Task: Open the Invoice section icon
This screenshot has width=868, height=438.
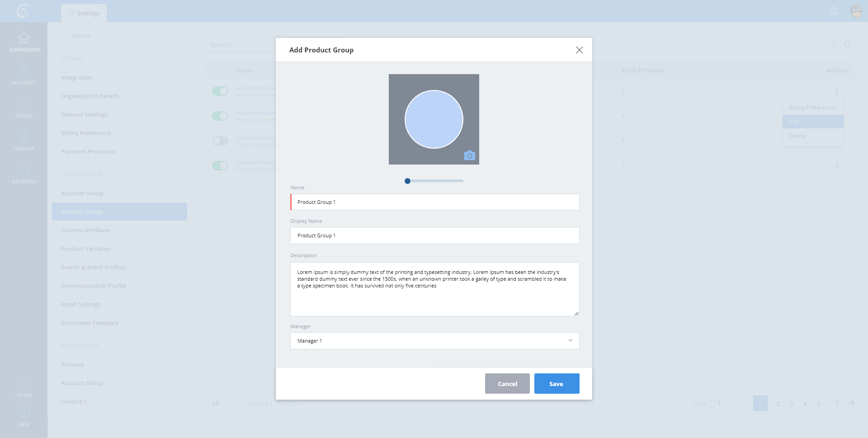Action: pos(24,141)
